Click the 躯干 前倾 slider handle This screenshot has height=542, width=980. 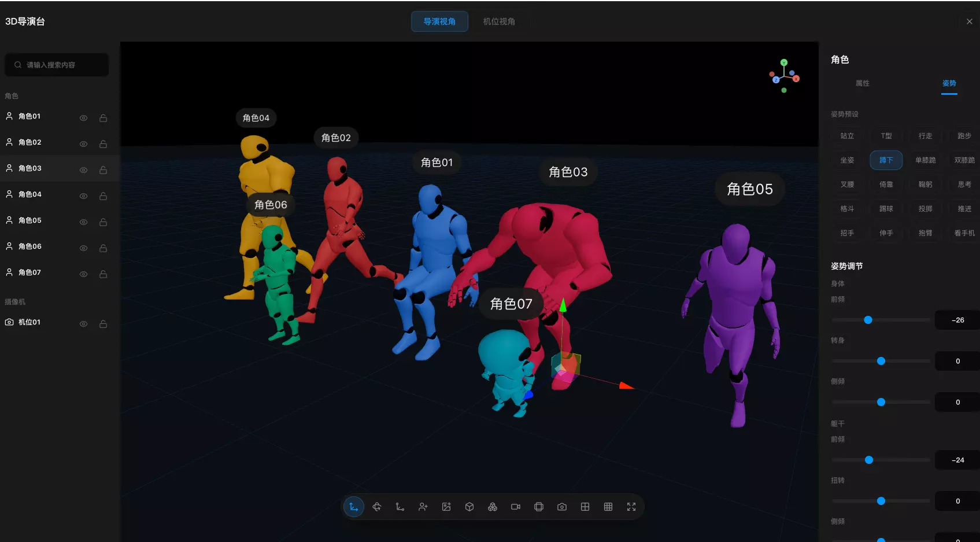coord(869,460)
